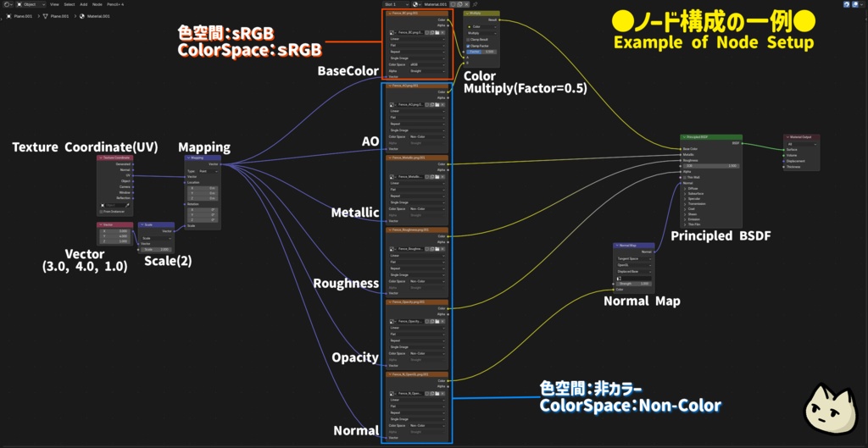
Task: Open Color Space Non-Color dropdown in Fence_AO node
Action: pos(427,136)
